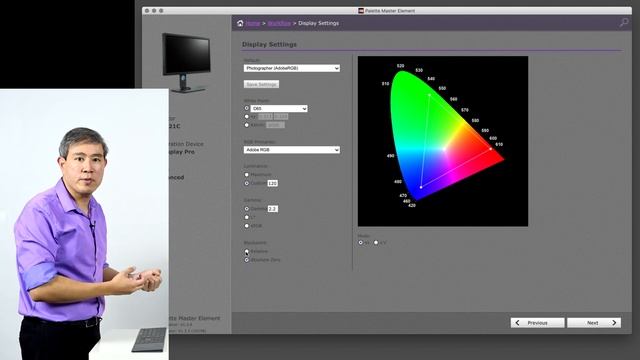Select the Maximum luminance radio button
The height and width of the screenshot is (360, 640).
point(247,174)
